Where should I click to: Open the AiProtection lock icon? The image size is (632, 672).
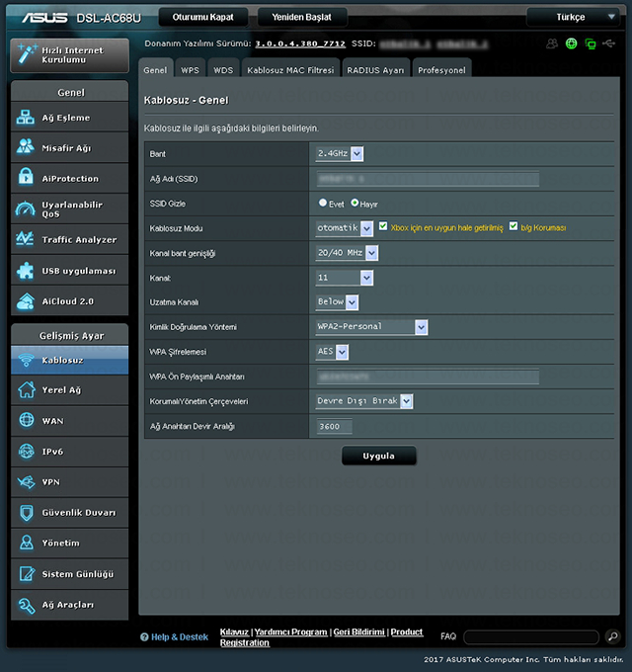[26, 177]
